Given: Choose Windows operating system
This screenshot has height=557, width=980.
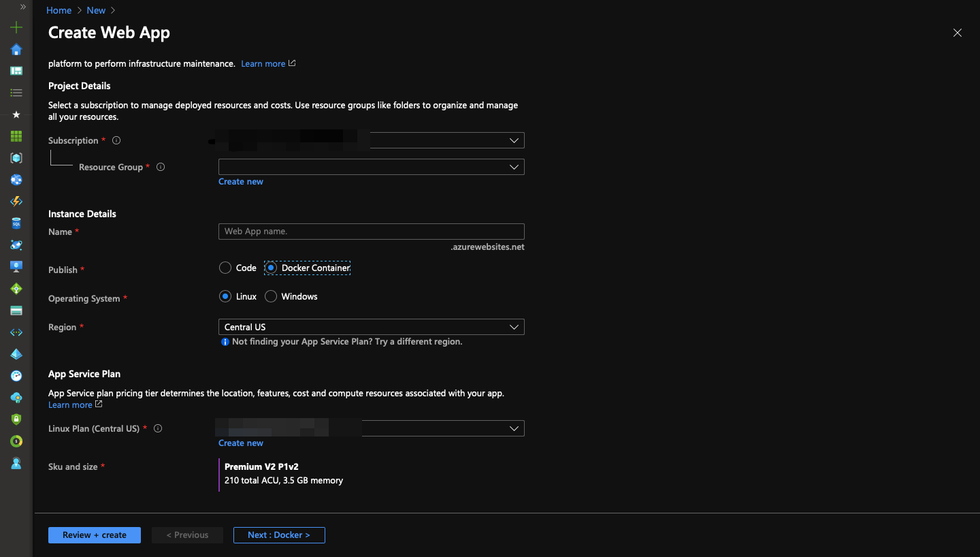Looking at the screenshot, I should coord(291,297).
